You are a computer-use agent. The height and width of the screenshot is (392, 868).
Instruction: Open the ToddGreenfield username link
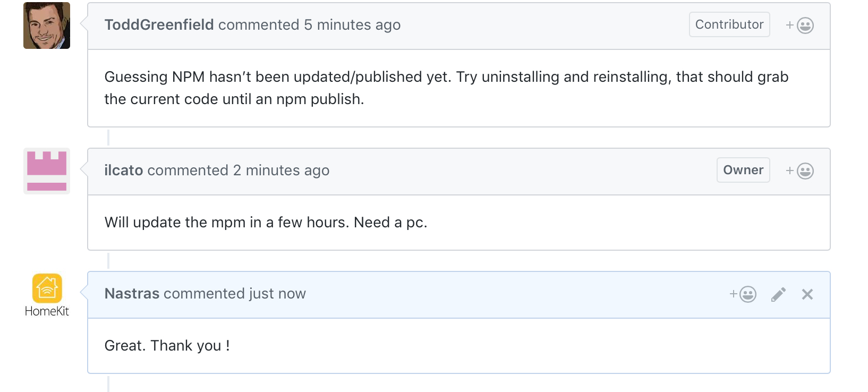[159, 25]
